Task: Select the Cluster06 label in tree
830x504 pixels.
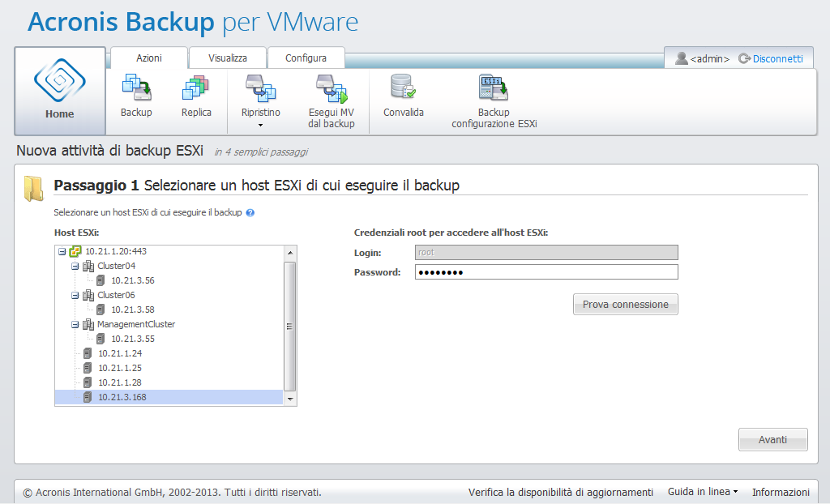Action: tap(117, 295)
